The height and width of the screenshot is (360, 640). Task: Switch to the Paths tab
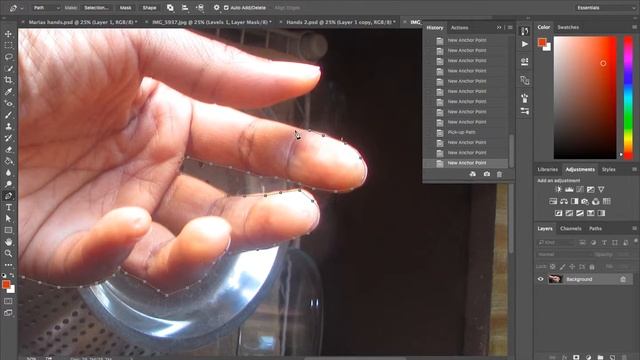tap(595, 229)
